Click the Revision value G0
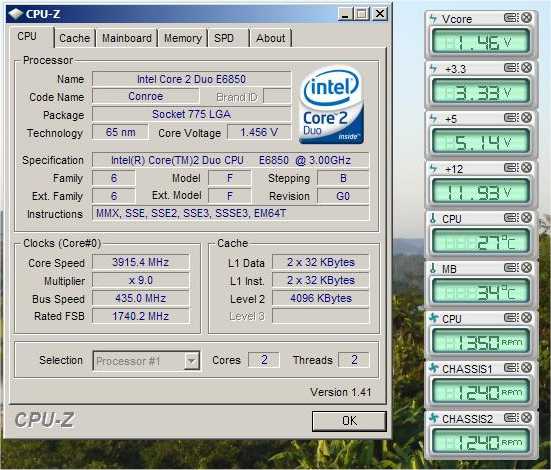 pos(343,196)
